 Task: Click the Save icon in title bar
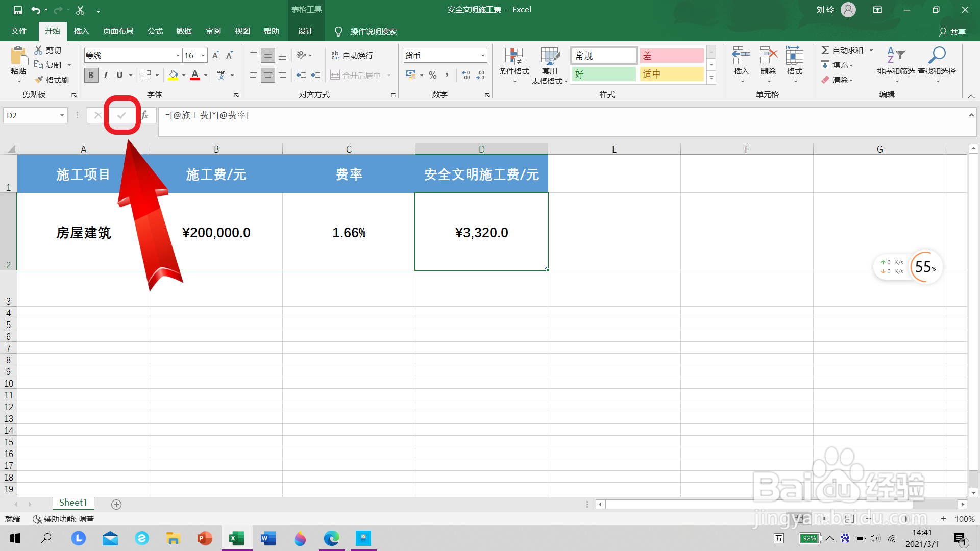(17, 10)
